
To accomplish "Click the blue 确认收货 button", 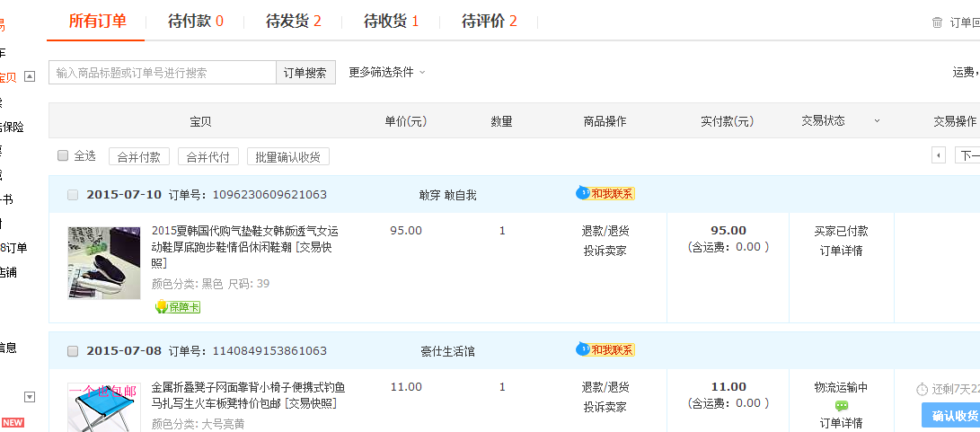I will pyautogui.click(x=952, y=416).
